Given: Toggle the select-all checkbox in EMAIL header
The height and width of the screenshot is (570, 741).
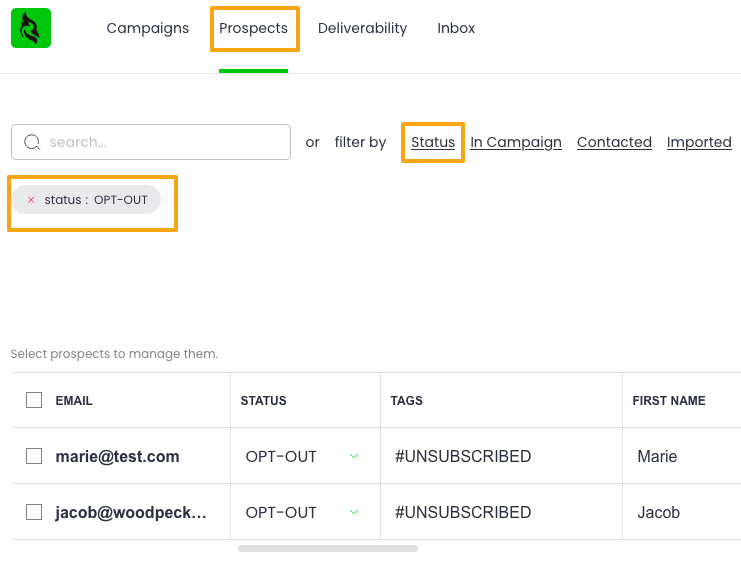Looking at the screenshot, I should pos(34,400).
